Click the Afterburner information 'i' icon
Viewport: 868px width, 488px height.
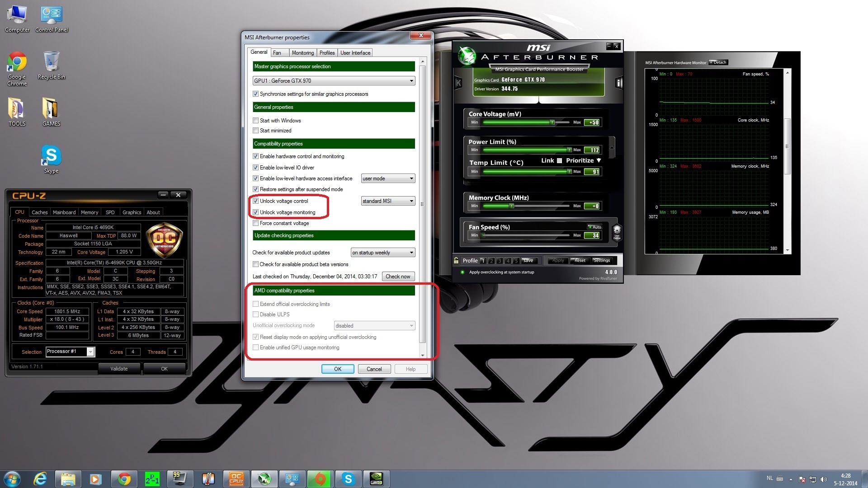[619, 83]
